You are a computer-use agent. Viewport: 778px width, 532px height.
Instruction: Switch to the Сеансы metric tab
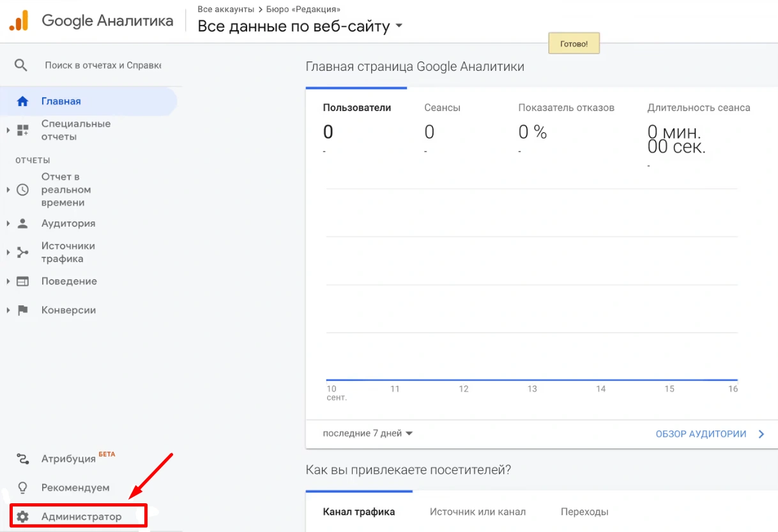click(x=442, y=108)
